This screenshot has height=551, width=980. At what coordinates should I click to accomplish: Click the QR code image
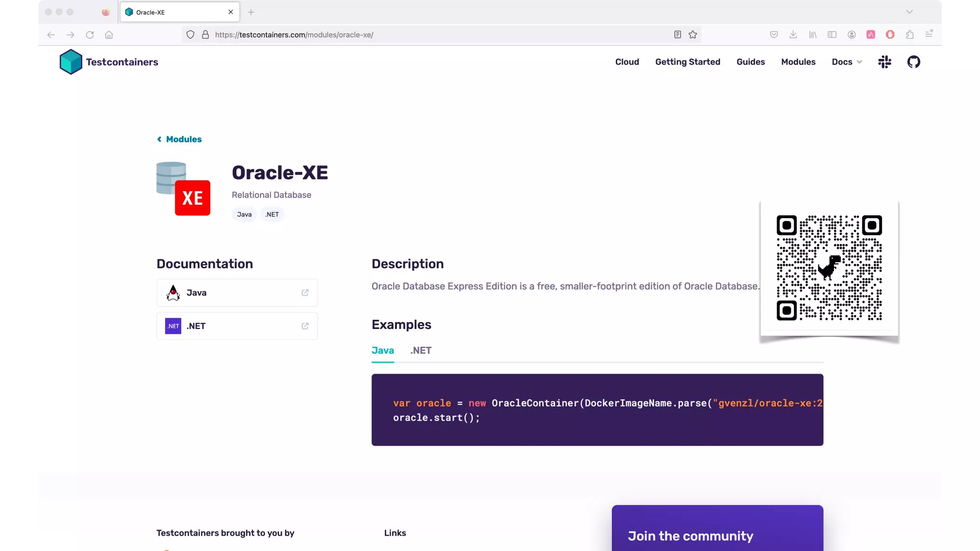click(829, 268)
